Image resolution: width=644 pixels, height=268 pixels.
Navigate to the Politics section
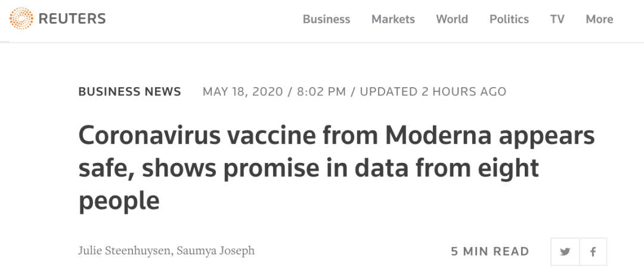(509, 19)
